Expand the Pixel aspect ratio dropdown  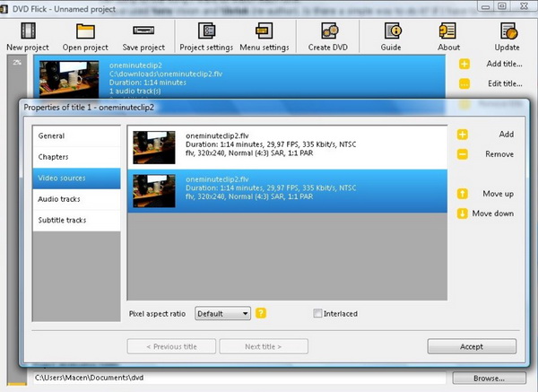[223, 314]
